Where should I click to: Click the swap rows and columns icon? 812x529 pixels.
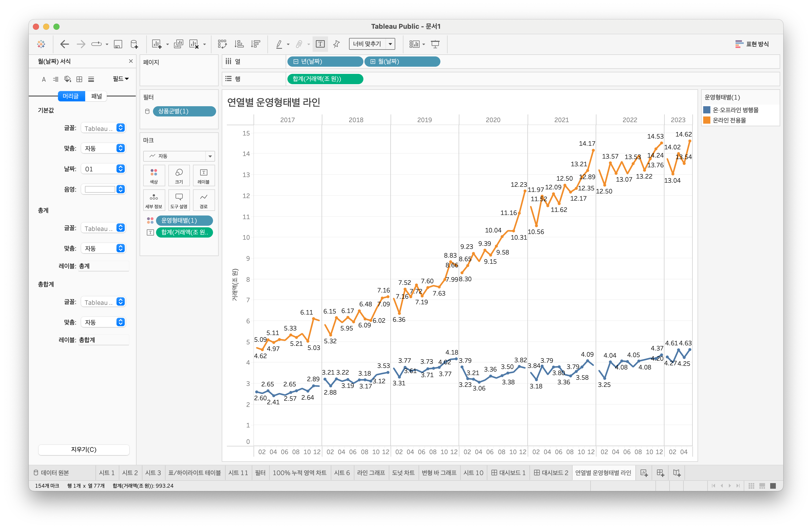(x=222, y=44)
